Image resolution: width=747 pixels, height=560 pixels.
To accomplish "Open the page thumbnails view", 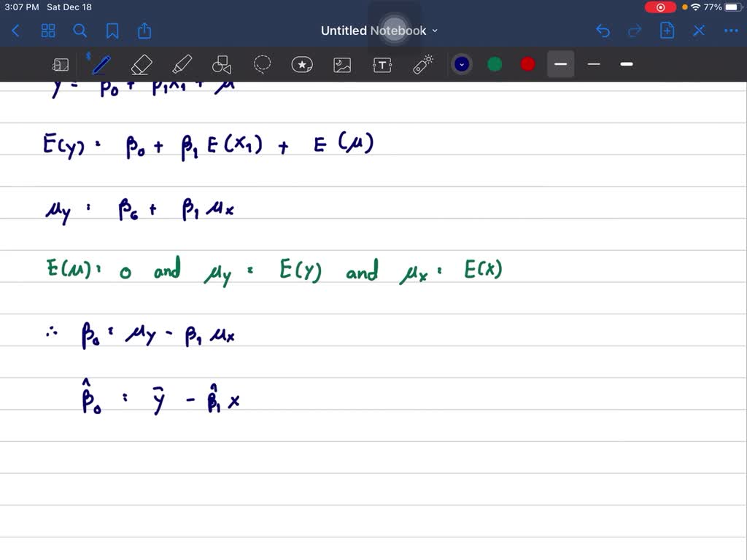I will tap(48, 31).
